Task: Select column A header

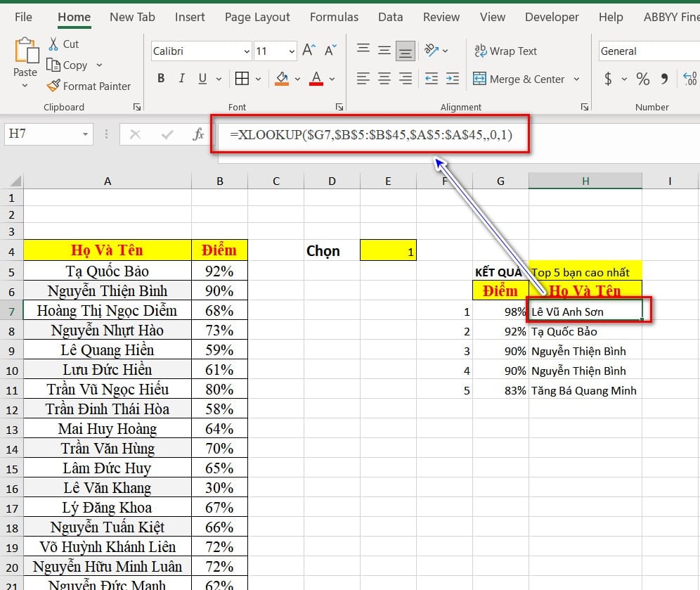Action: [x=107, y=181]
